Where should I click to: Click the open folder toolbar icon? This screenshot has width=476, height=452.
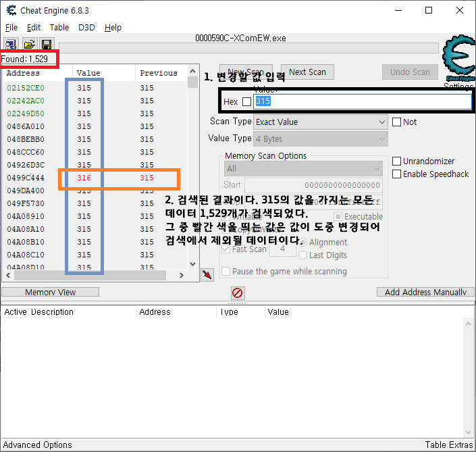(x=30, y=45)
